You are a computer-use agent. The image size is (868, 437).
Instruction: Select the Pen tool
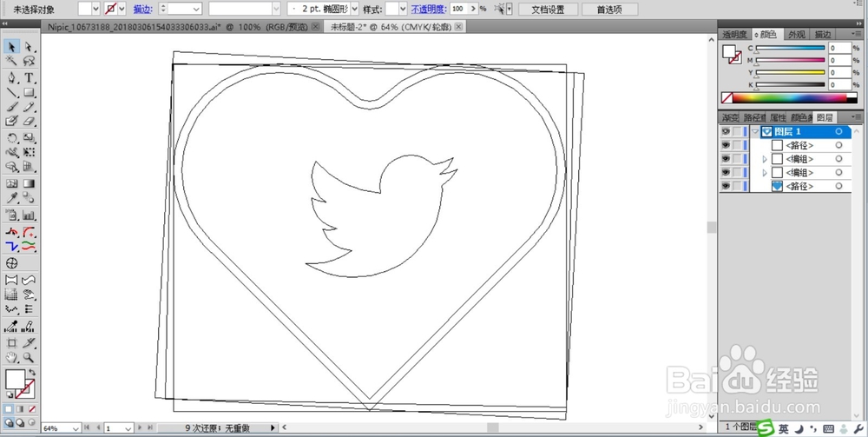[x=11, y=77]
